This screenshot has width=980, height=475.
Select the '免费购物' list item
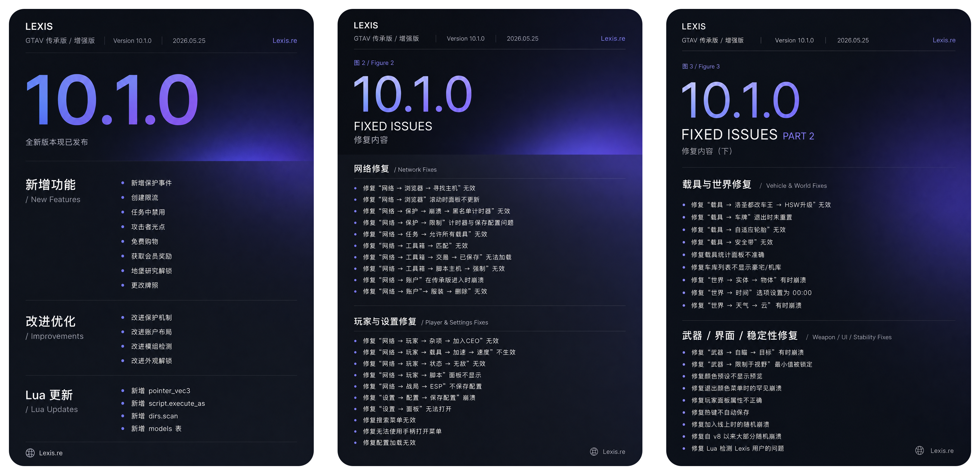(145, 241)
